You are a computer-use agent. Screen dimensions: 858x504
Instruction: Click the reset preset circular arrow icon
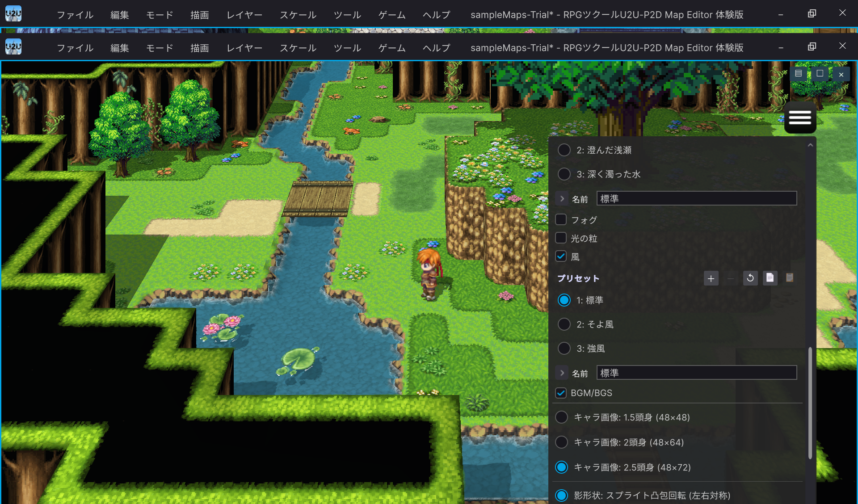(750, 278)
